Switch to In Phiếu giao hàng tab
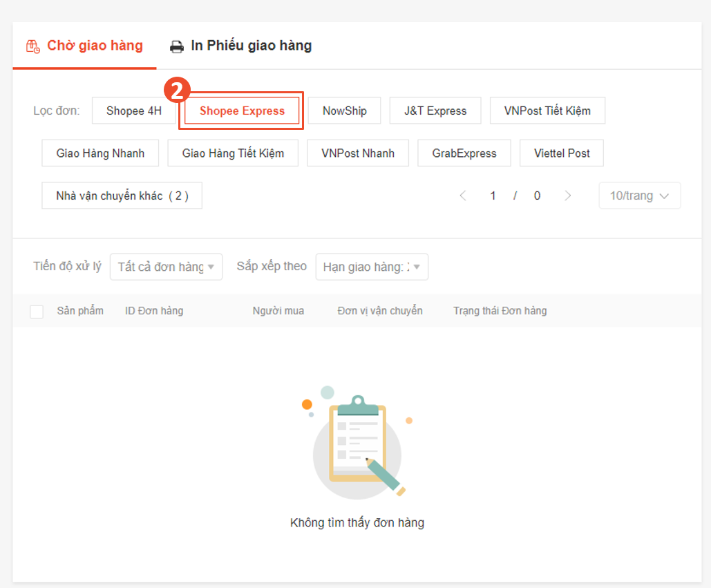 [x=240, y=46]
